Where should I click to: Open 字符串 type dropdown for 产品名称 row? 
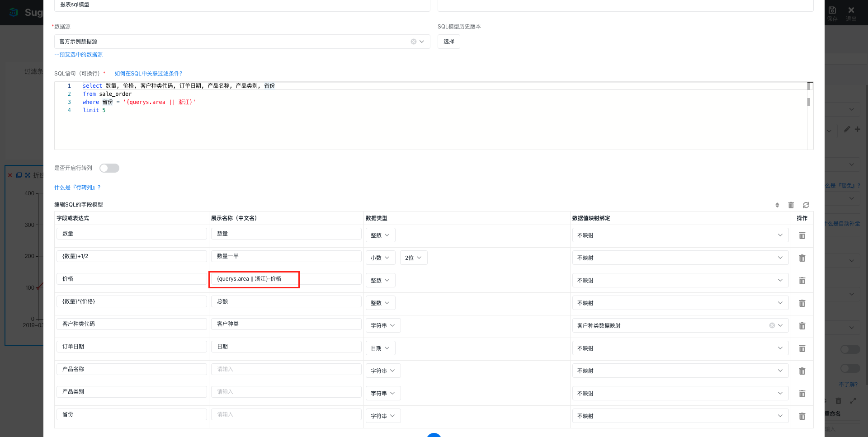(x=383, y=371)
